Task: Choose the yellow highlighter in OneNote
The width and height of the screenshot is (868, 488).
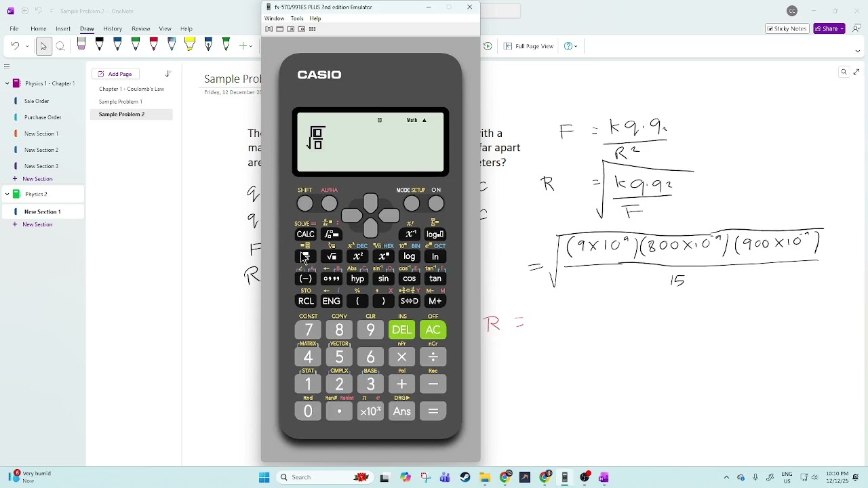Action: pos(190,45)
